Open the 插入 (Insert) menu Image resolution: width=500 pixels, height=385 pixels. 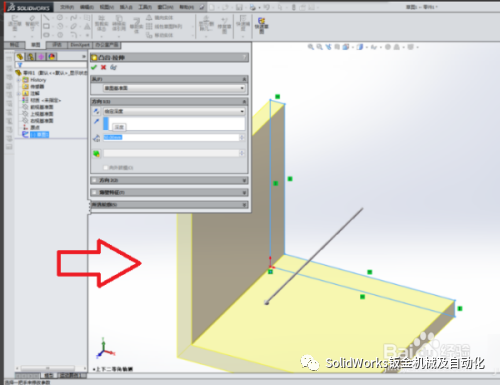tap(126, 7)
